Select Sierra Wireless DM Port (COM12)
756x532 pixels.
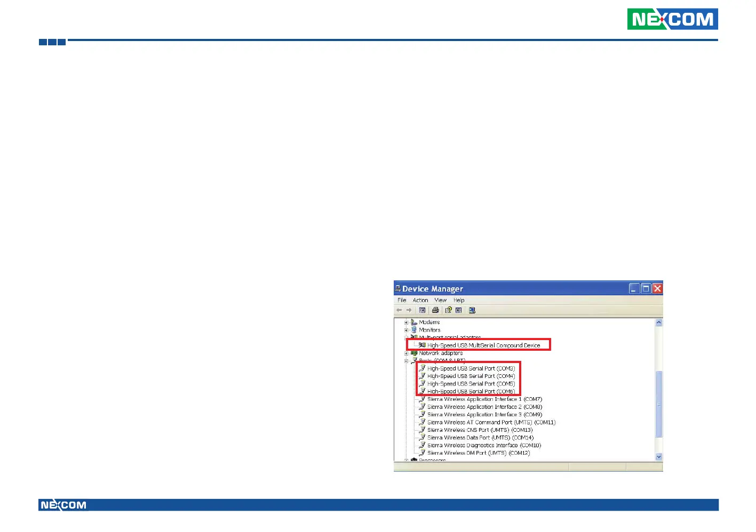[x=479, y=453]
